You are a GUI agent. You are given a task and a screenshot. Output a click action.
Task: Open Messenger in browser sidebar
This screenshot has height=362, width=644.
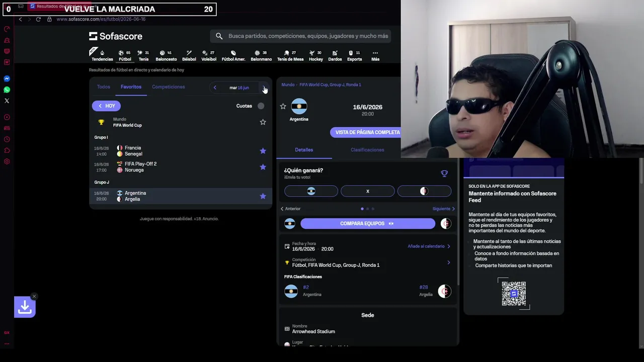[7, 79]
